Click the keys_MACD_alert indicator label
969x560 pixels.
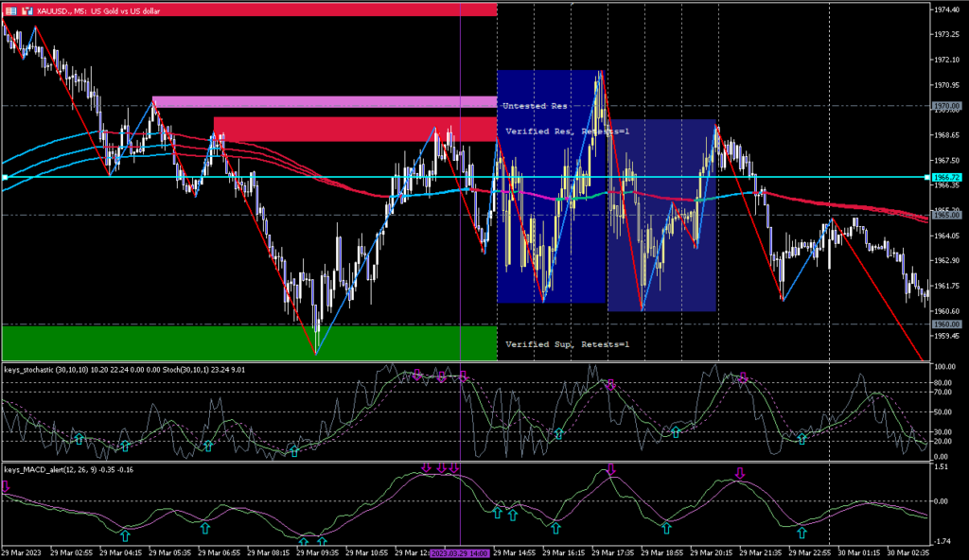point(68,470)
